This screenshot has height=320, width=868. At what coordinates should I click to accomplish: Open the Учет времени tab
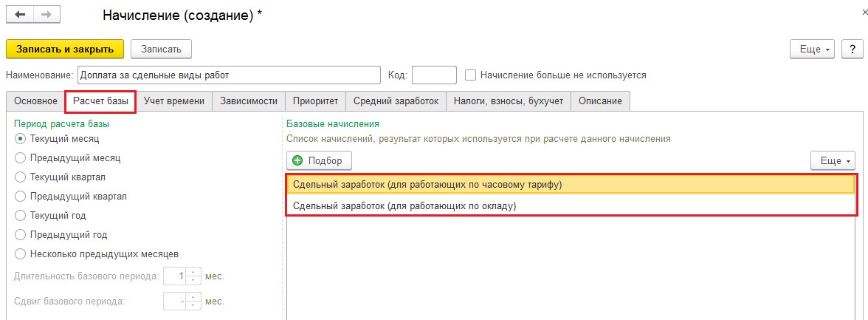click(x=174, y=101)
